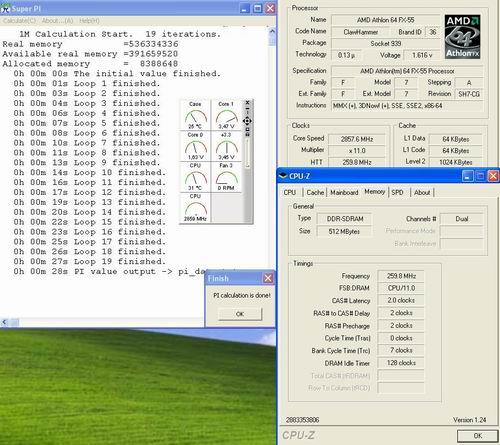500x445 pixels.
Task: Close the Finish dialog
Action: pyautogui.click(x=268, y=278)
